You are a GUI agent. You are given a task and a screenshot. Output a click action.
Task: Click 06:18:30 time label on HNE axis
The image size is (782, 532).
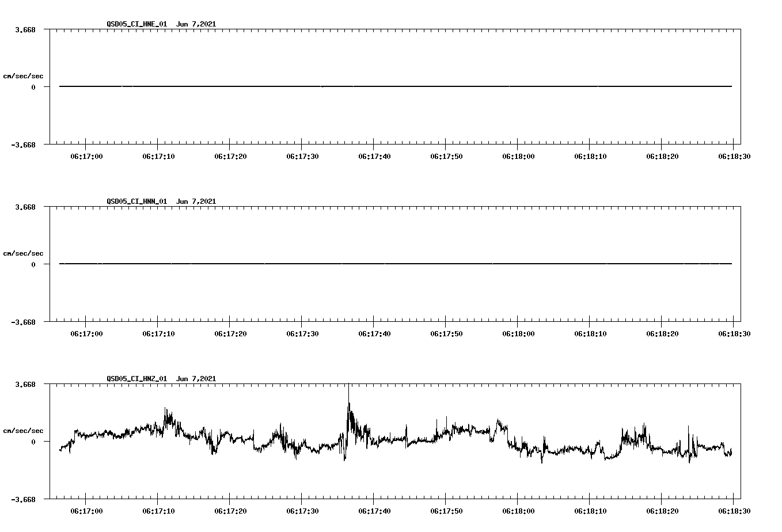coord(734,156)
